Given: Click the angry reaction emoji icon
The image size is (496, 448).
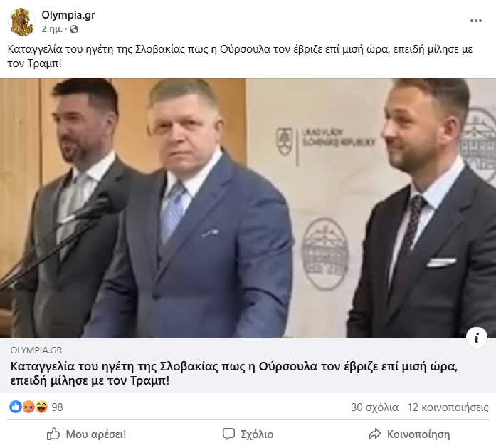Looking at the screenshot, I should pos(28,407).
